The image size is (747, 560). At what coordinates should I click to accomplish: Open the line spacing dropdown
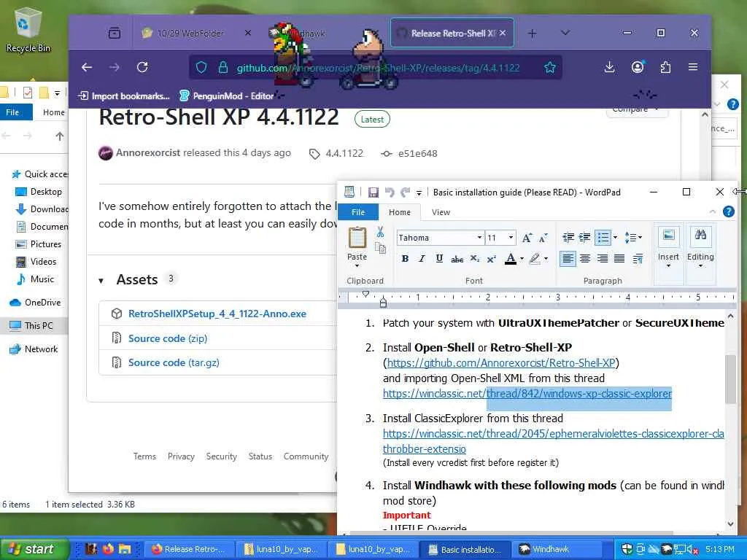(633, 237)
